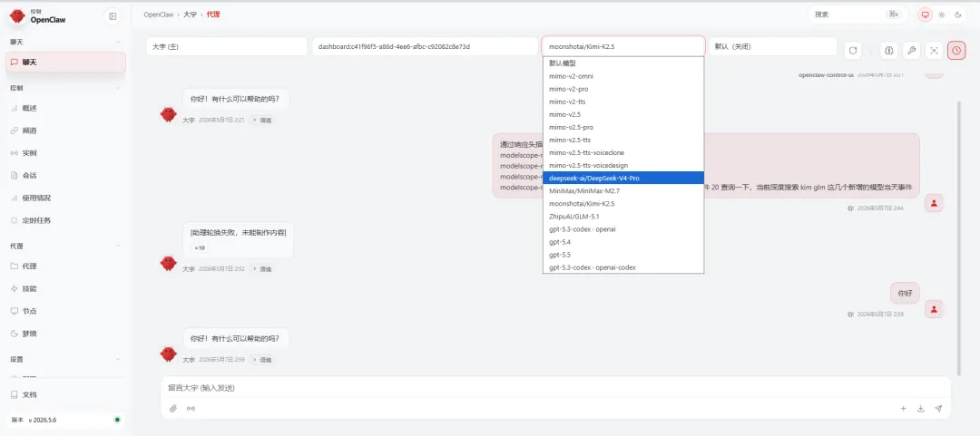Image resolution: width=980 pixels, height=436 pixels.
Task: Open 实例 instances in sidebar
Action: pos(65,153)
